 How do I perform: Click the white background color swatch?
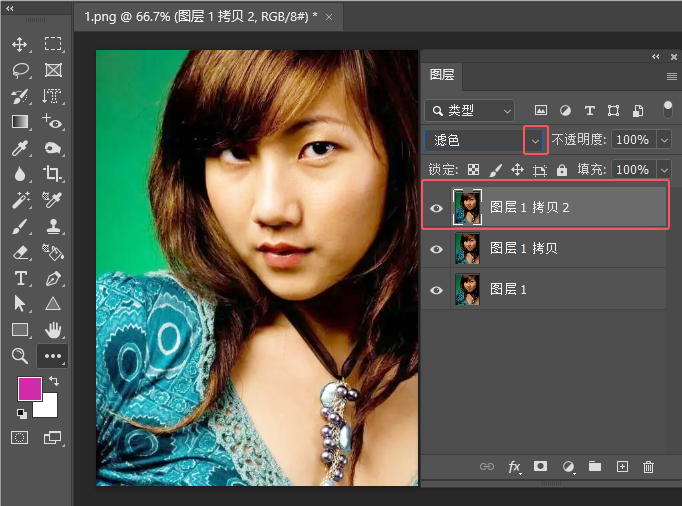[49, 408]
